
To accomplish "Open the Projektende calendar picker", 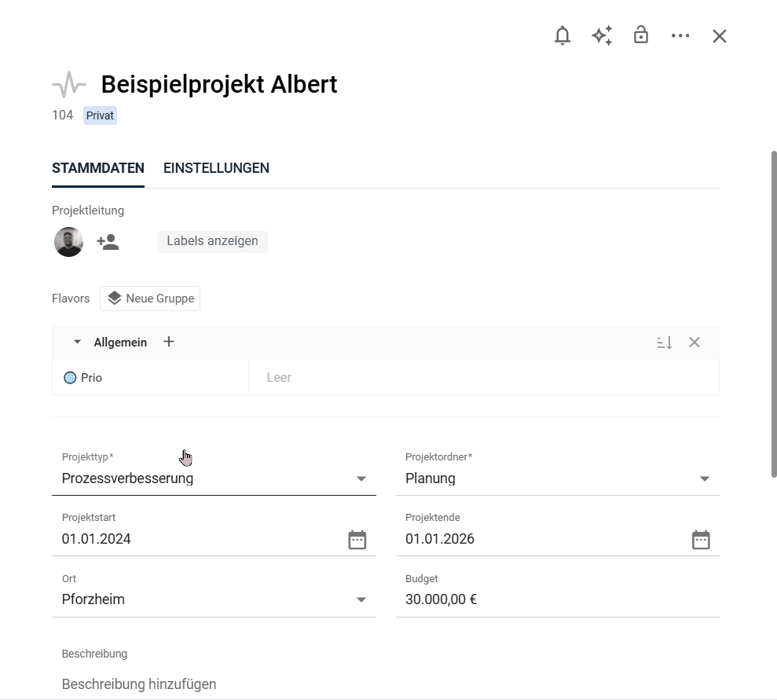I will click(701, 540).
